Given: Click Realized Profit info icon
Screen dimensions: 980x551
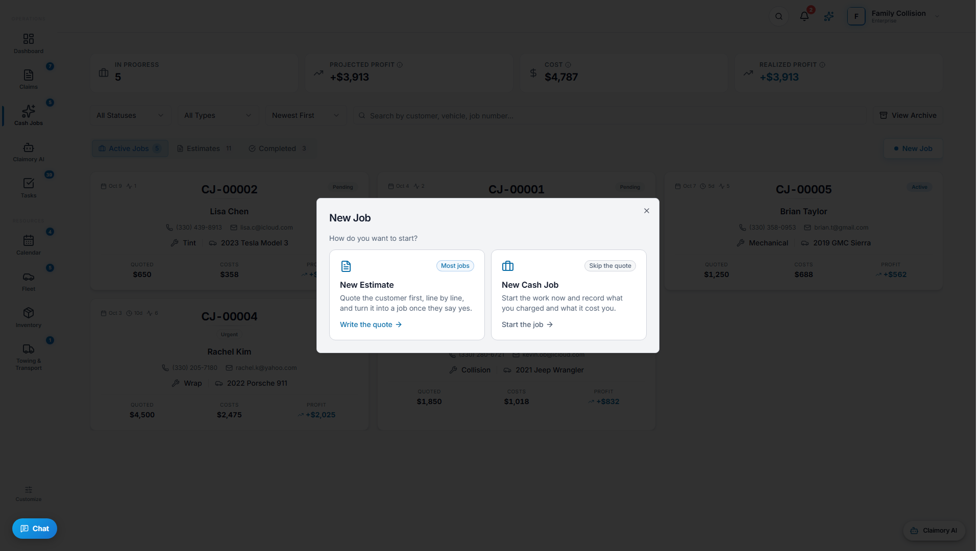Looking at the screenshot, I should pos(822,65).
